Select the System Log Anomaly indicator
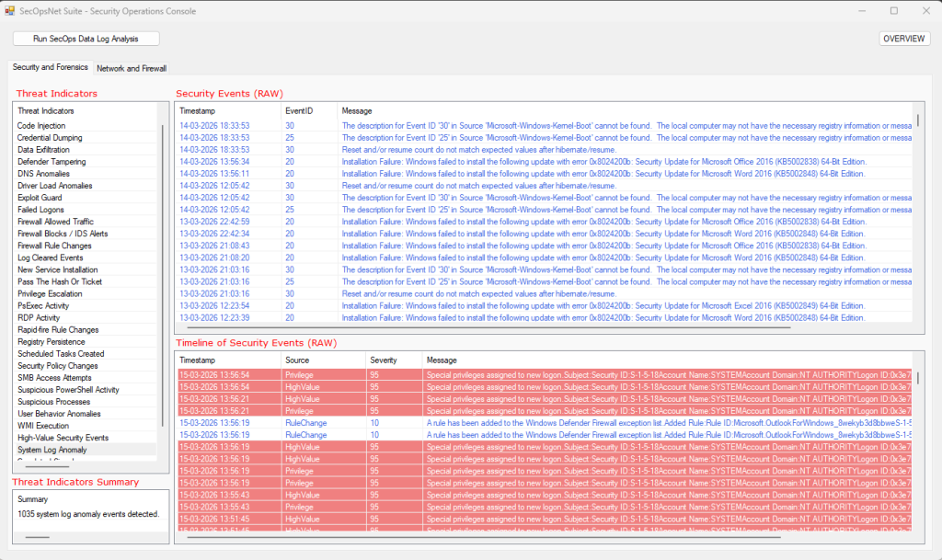Screen dimensions: 942x560 (x=54, y=450)
